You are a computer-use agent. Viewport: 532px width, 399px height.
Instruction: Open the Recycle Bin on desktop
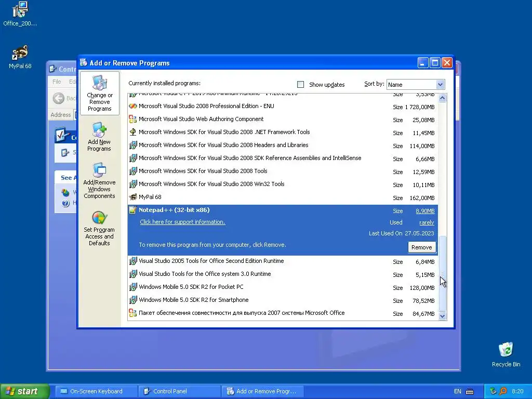[x=506, y=350]
